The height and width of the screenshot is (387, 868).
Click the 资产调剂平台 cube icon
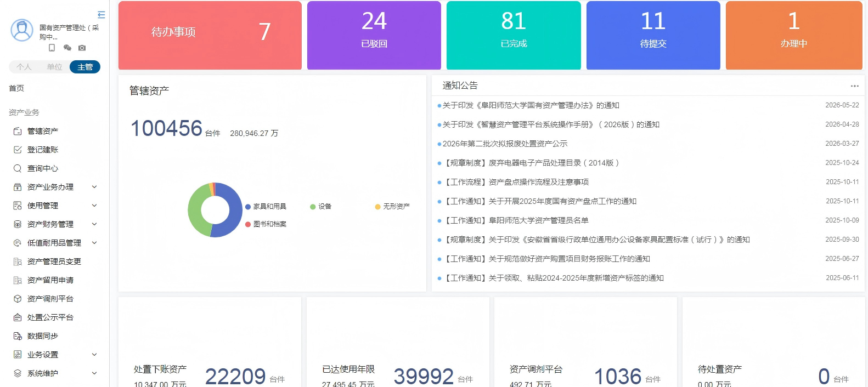pos(18,299)
